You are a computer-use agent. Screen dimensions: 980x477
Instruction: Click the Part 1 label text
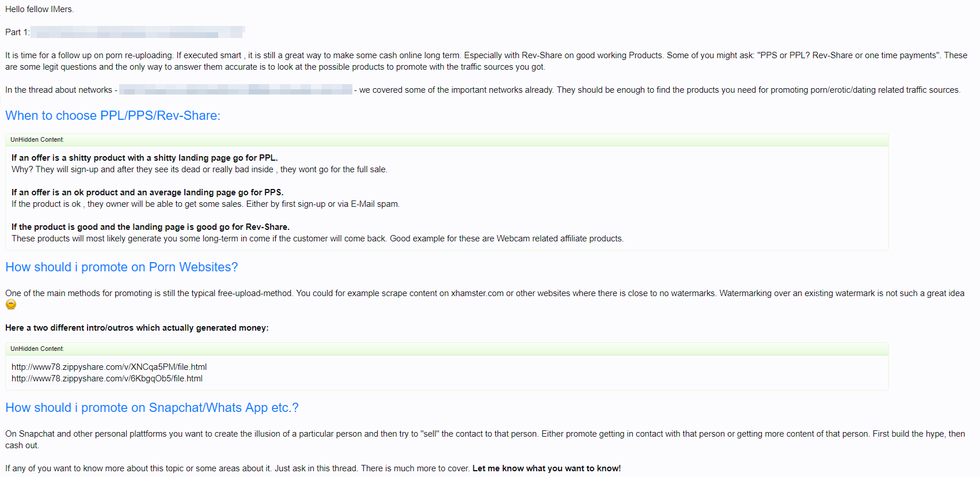(17, 32)
